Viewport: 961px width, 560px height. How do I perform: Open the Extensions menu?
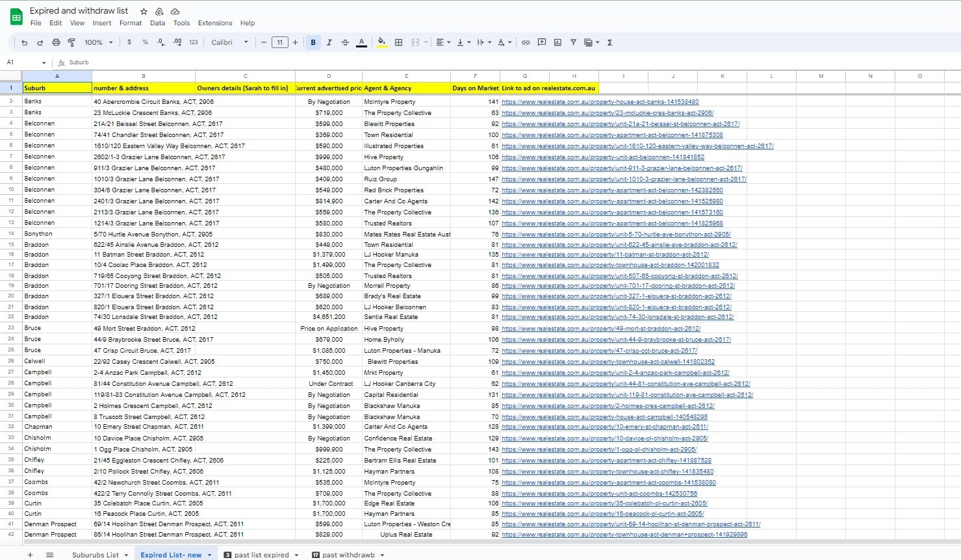click(x=215, y=23)
